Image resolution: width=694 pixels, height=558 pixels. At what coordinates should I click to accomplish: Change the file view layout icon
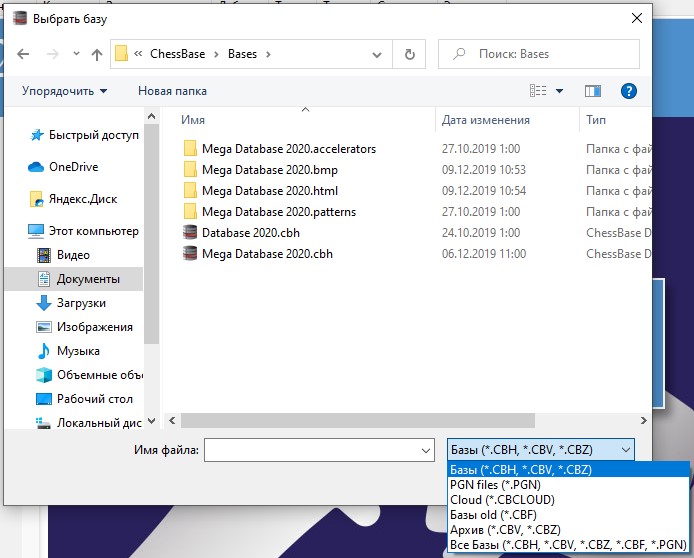pyautogui.click(x=538, y=91)
